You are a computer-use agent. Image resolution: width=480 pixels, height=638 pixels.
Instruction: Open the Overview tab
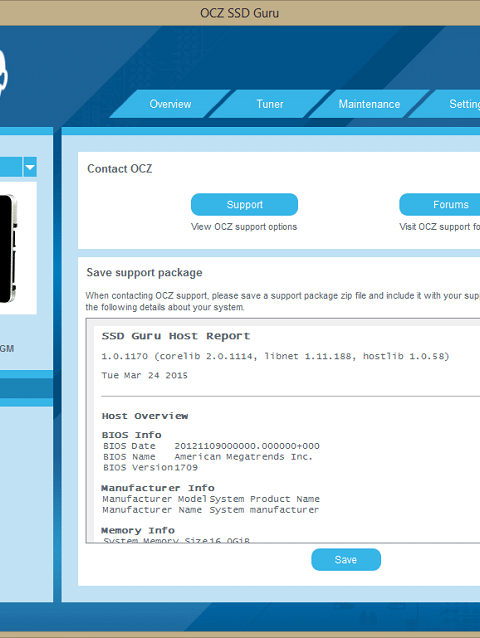coord(170,104)
